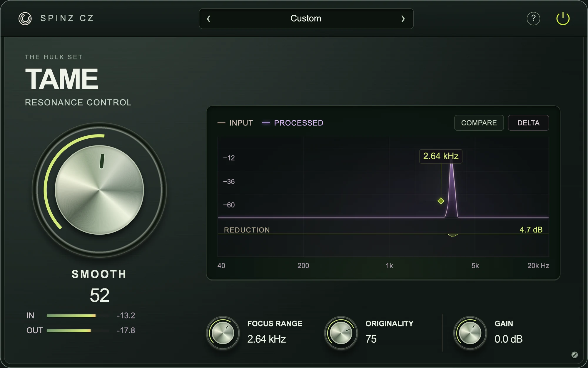Click the Spinz CZ spiral logo
Screen dimensions: 588x368
[x=25, y=19]
